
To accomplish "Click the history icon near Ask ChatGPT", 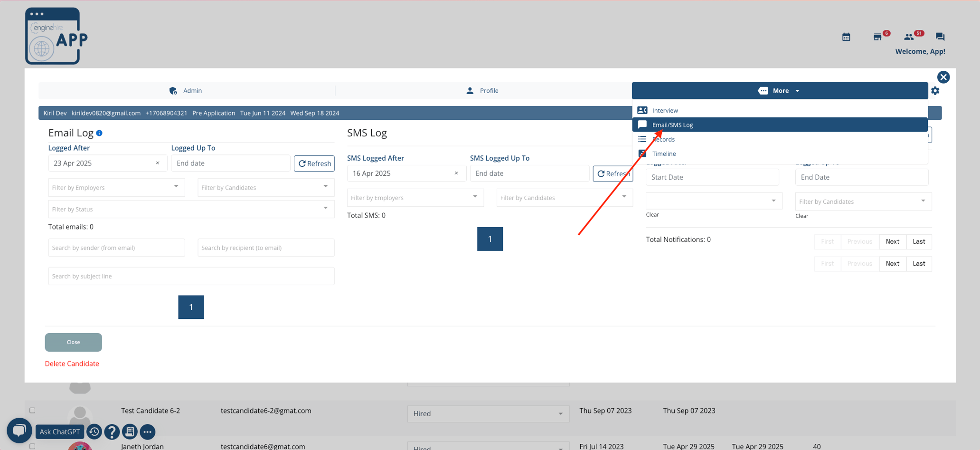I will (x=94, y=431).
